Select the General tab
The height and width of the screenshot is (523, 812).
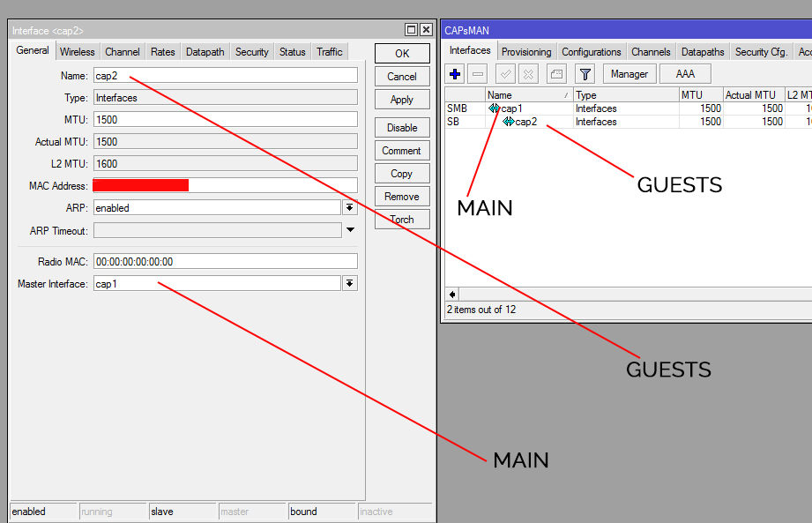(32, 50)
